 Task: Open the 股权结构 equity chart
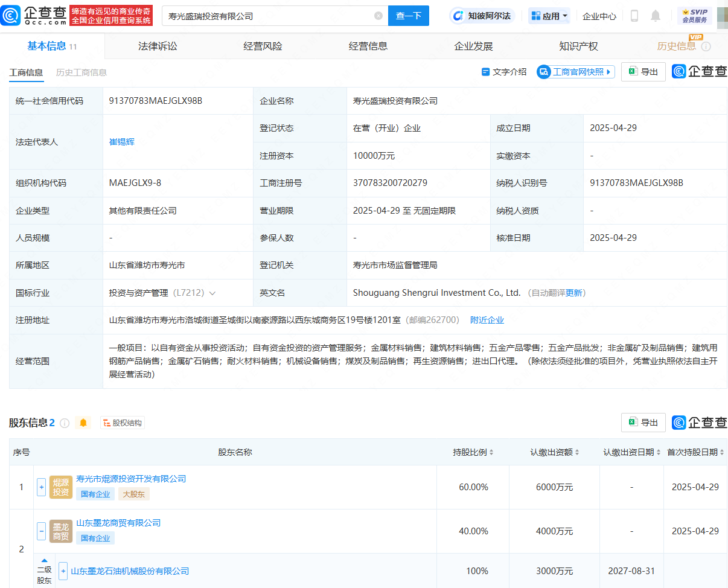coord(123,423)
